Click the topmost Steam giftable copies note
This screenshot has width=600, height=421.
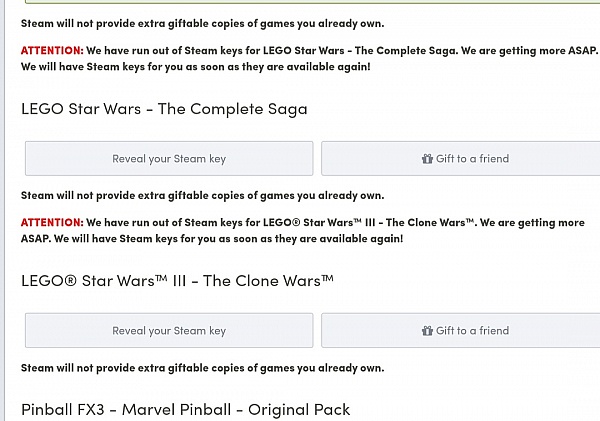pos(202,23)
